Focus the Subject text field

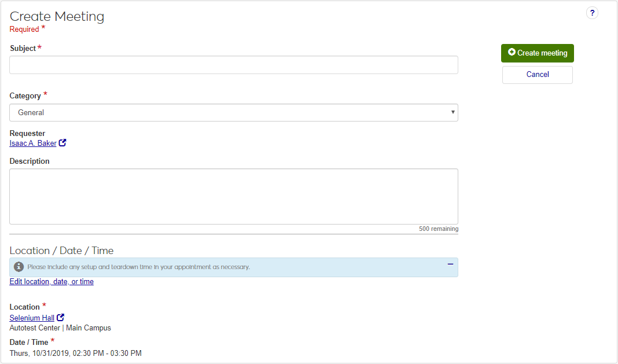click(233, 65)
